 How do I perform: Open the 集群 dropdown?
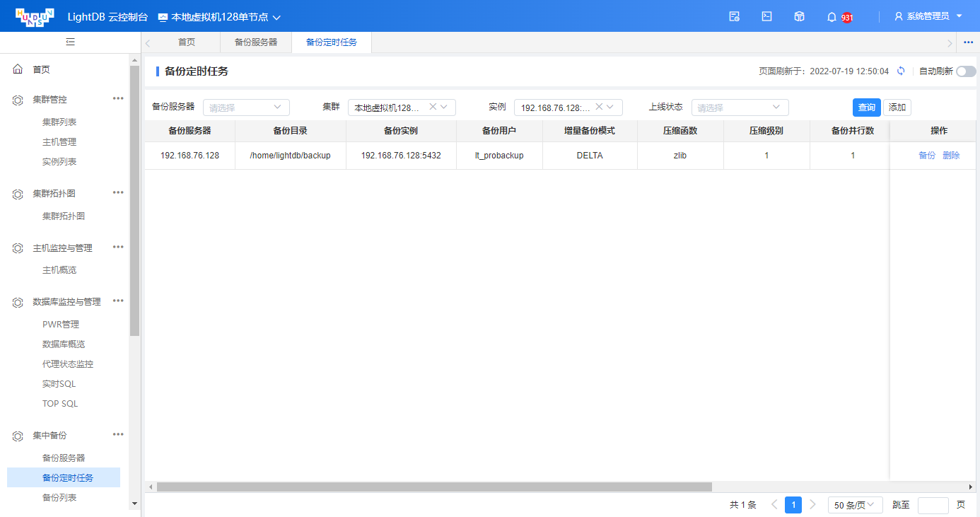click(402, 108)
